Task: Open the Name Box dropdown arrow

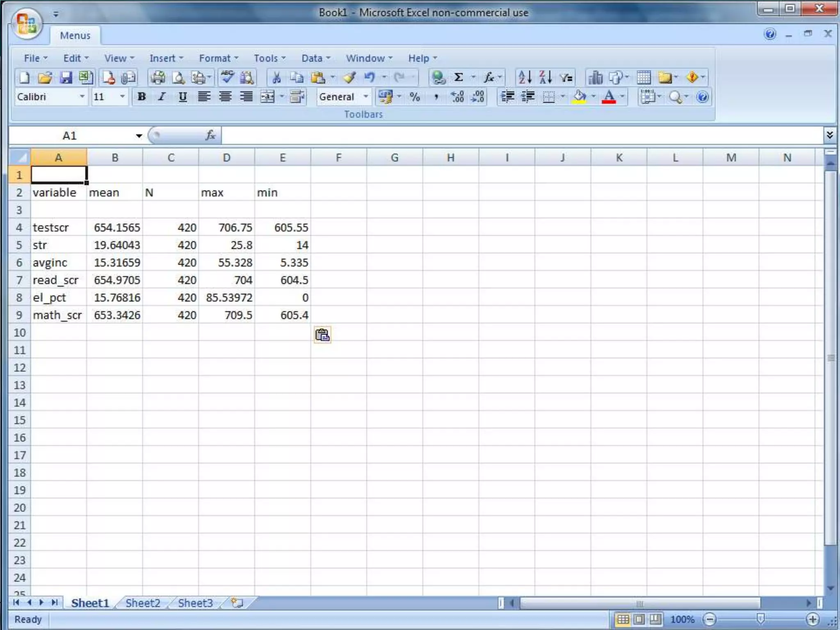Action: [139, 136]
